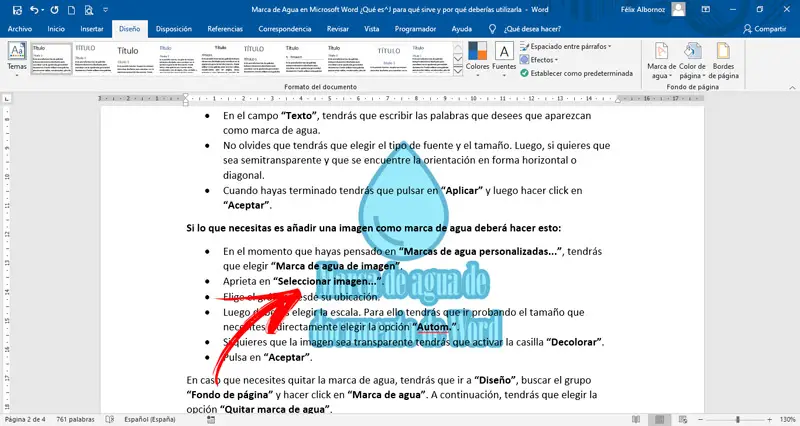Click the Página 2 de 4 indicator
This screenshot has width=800, height=426.
pos(25,419)
